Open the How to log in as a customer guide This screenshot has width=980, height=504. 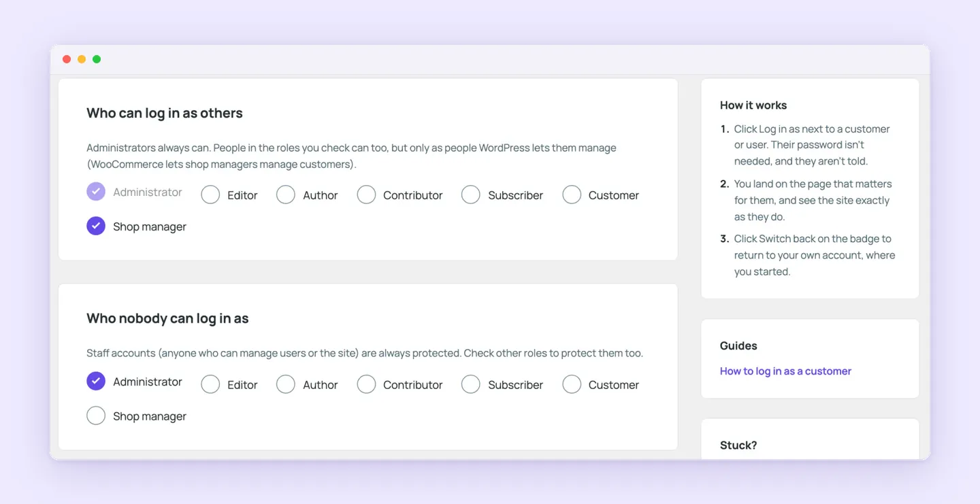pos(785,371)
